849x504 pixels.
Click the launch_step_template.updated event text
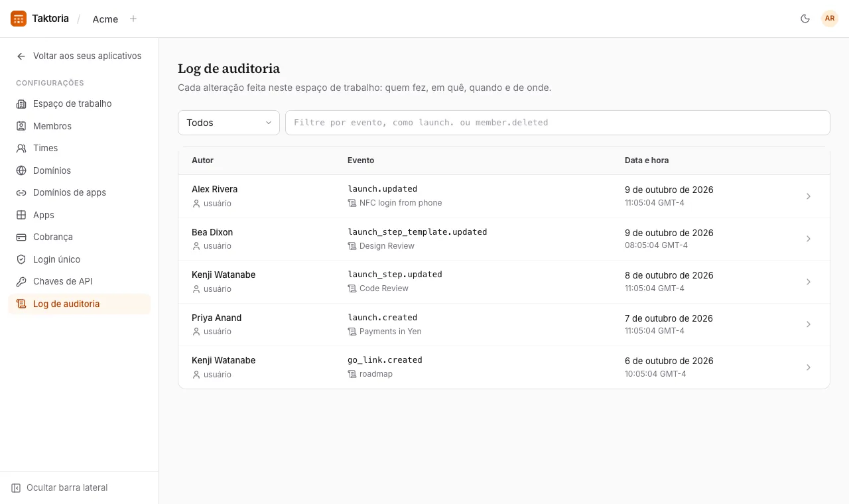(417, 232)
